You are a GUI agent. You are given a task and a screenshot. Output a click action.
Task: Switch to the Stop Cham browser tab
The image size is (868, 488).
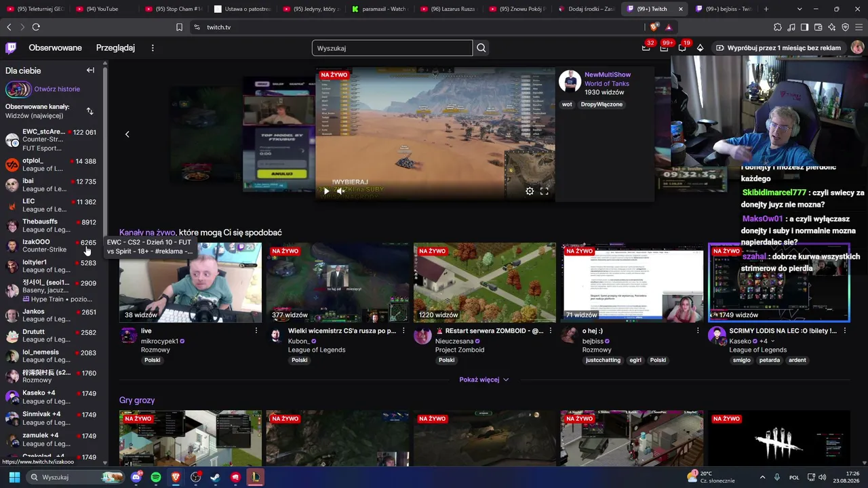(x=174, y=9)
